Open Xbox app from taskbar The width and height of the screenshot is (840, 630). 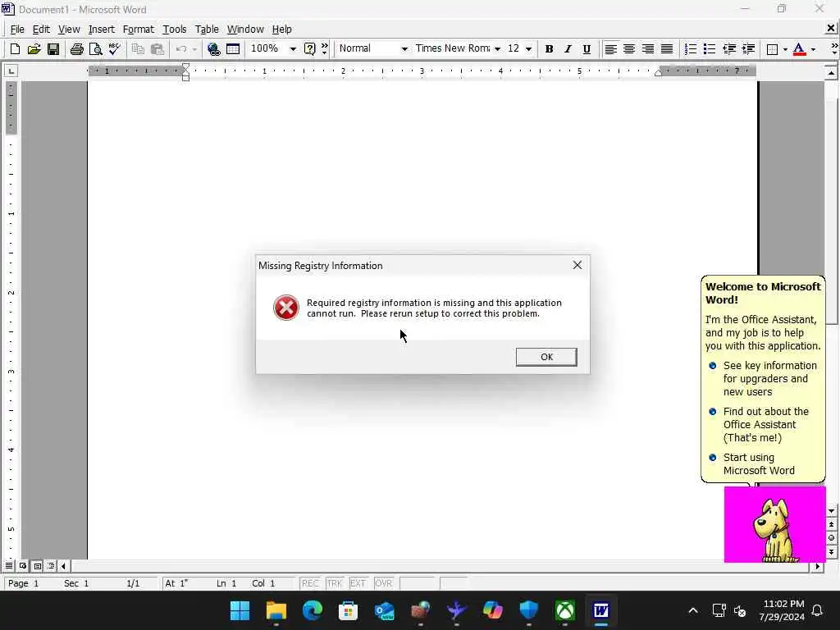[565, 610]
